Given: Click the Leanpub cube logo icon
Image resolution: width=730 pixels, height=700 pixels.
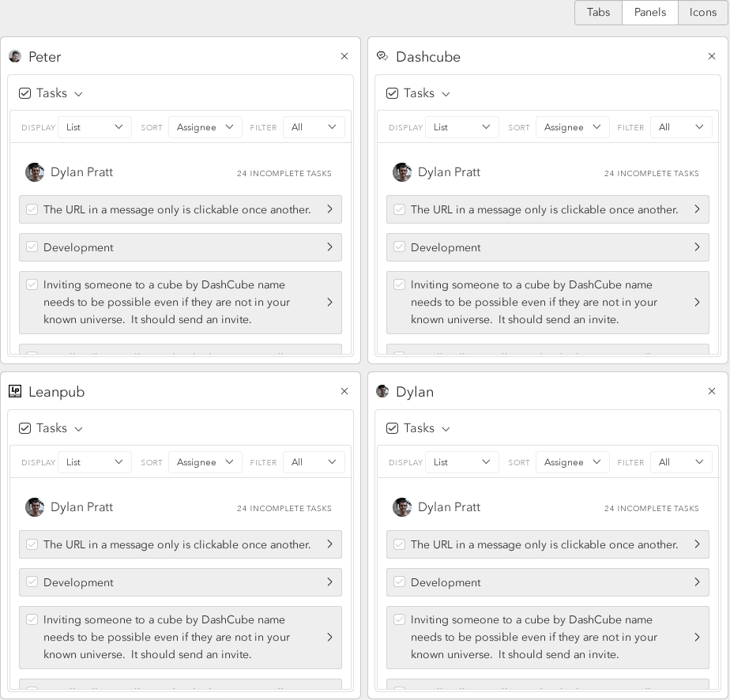Looking at the screenshot, I should (x=15, y=391).
